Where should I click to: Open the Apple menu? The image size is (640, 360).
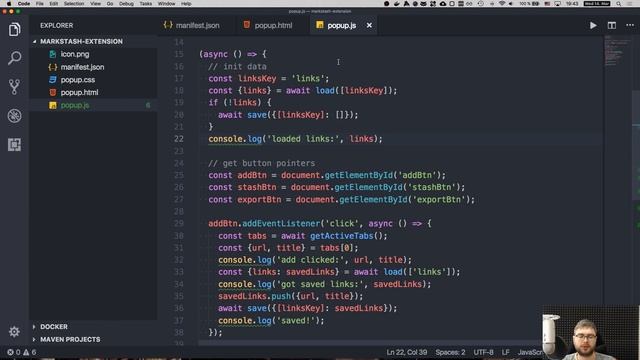click(x=9, y=4)
